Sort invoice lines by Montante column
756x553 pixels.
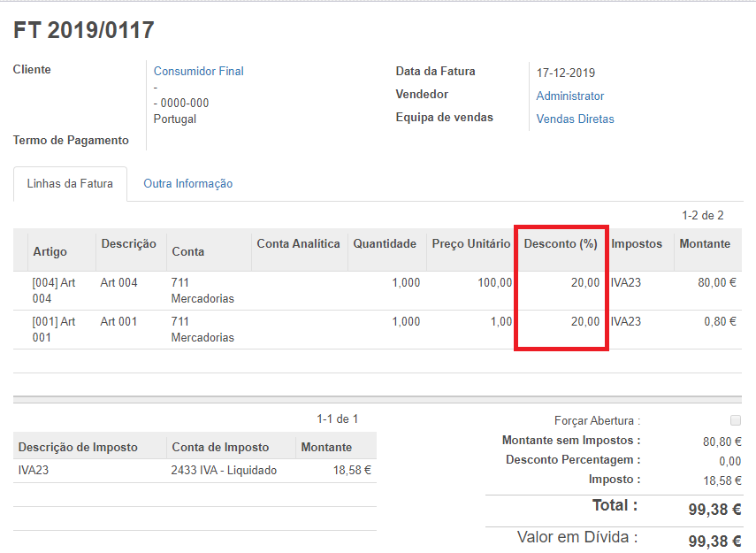pos(704,244)
